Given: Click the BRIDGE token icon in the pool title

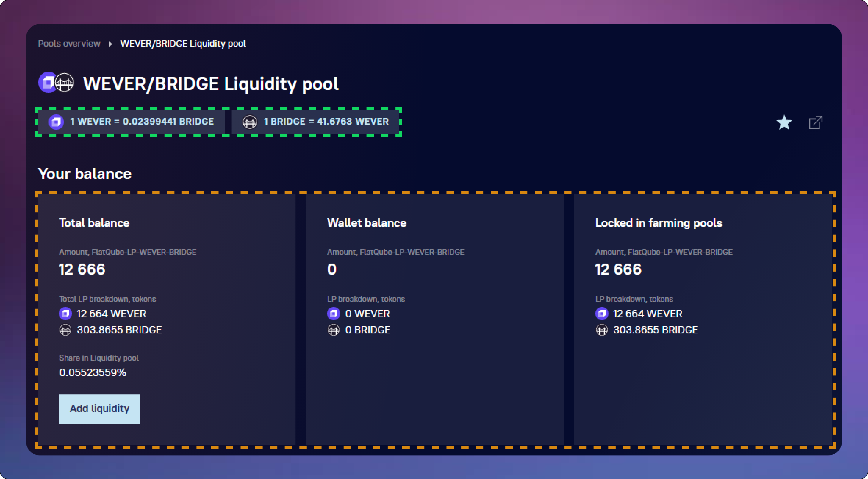Looking at the screenshot, I should [x=64, y=83].
